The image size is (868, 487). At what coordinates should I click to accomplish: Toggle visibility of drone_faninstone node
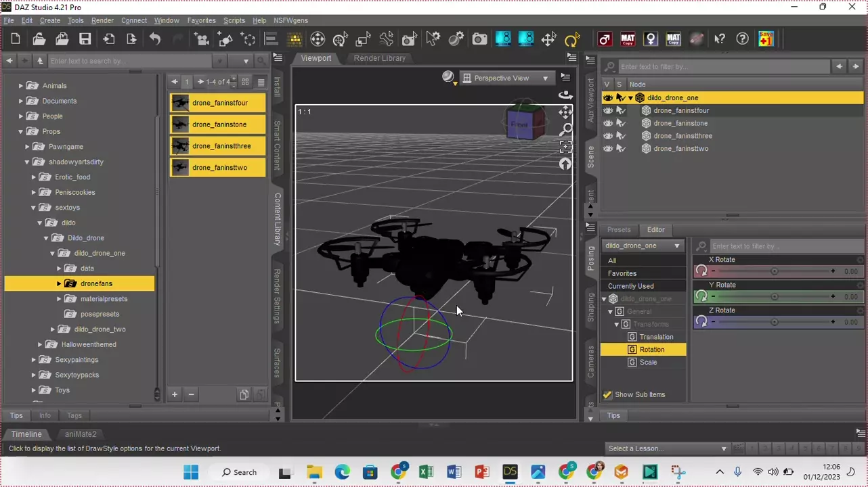click(x=608, y=123)
